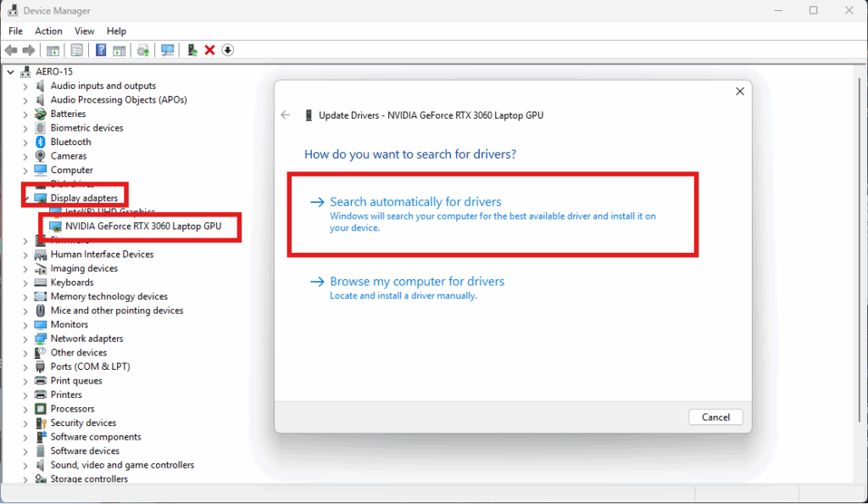Open the File menu
Screen dimensions: 868x504
coord(15,31)
